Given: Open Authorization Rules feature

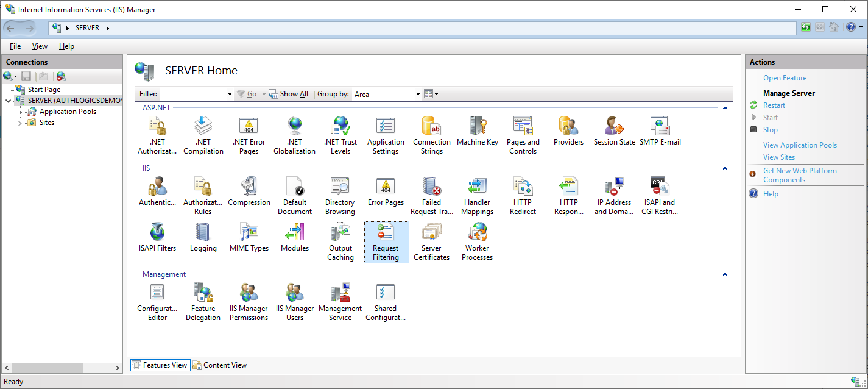Looking at the screenshot, I should point(203,196).
